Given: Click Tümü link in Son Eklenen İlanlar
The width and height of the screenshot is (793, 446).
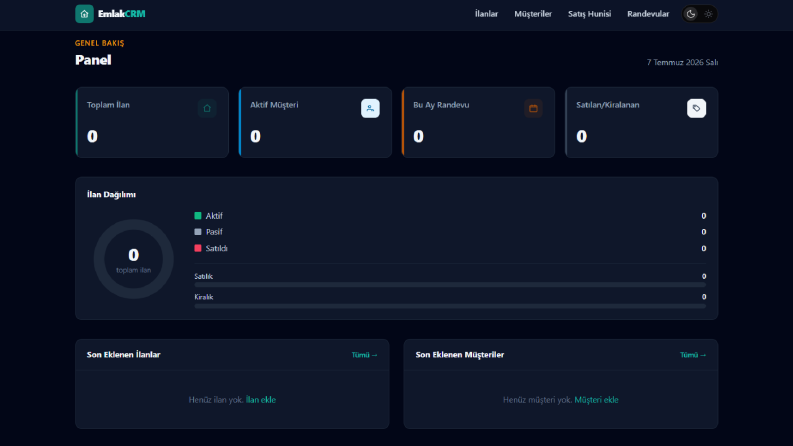Looking at the screenshot, I should pyautogui.click(x=365, y=355).
